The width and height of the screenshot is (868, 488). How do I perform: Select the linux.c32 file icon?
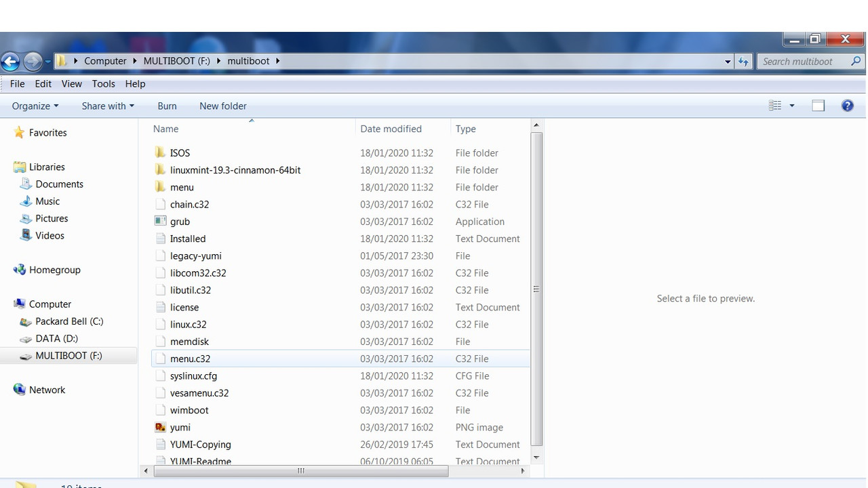pos(160,324)
